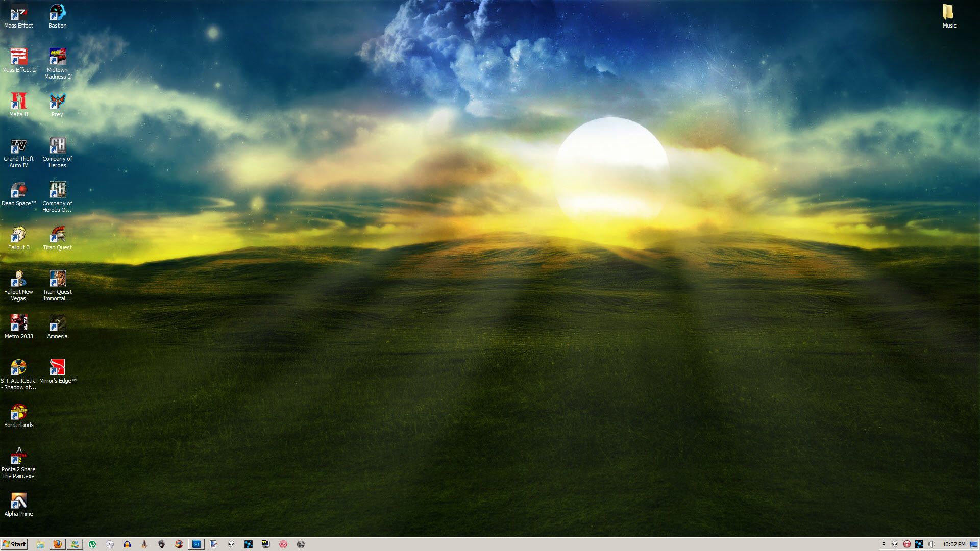Open the Start menu
980x551 pixels.
point(14,544)
